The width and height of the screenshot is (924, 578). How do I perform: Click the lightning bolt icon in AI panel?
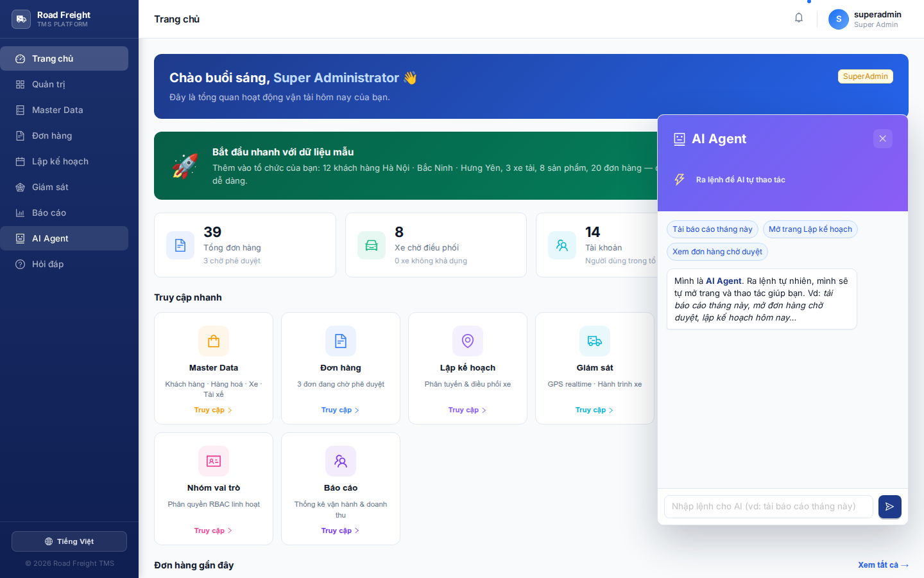pos(680,180)
